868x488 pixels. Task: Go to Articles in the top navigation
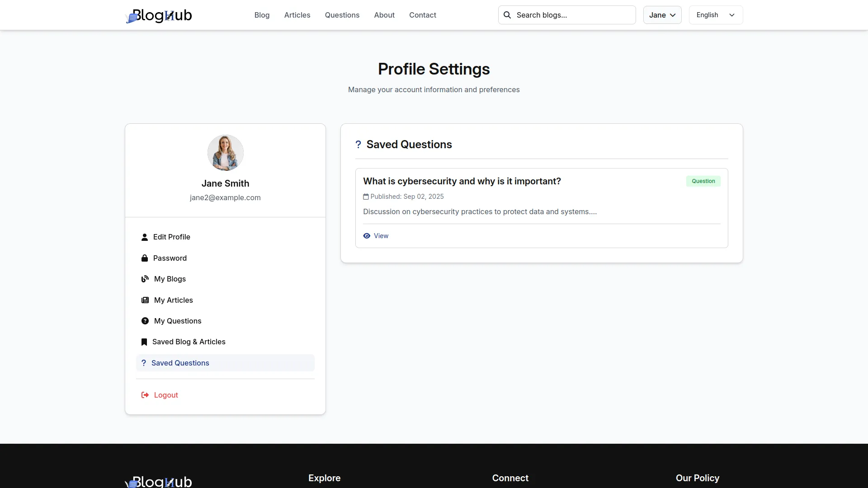[x=297, y=15]
